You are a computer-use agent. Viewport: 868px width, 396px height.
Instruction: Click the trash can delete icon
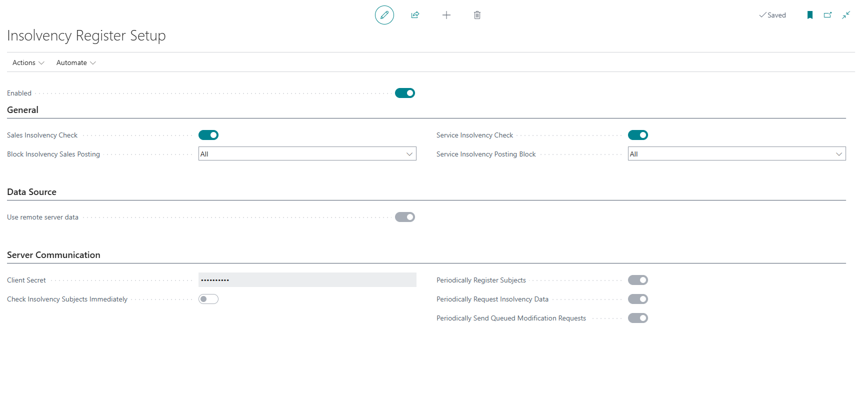[477, 15]
